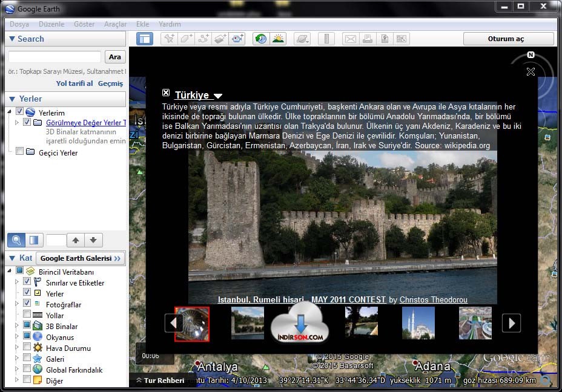
Task: Open the Christos Theodorou author link
Action: point(434,299)
